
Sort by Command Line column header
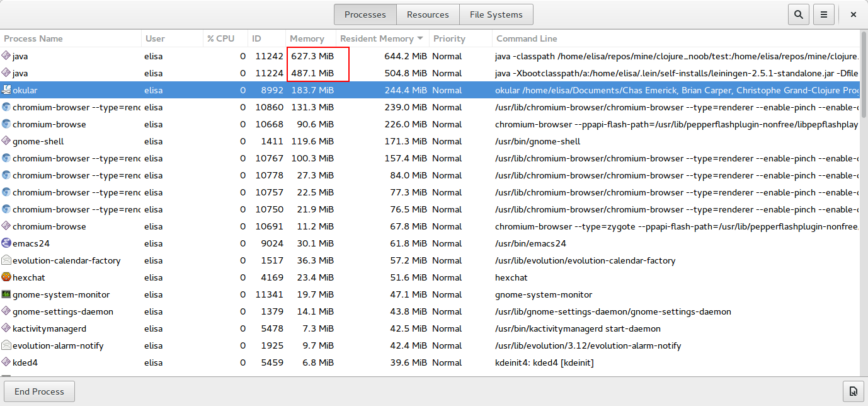click(675, 38)
